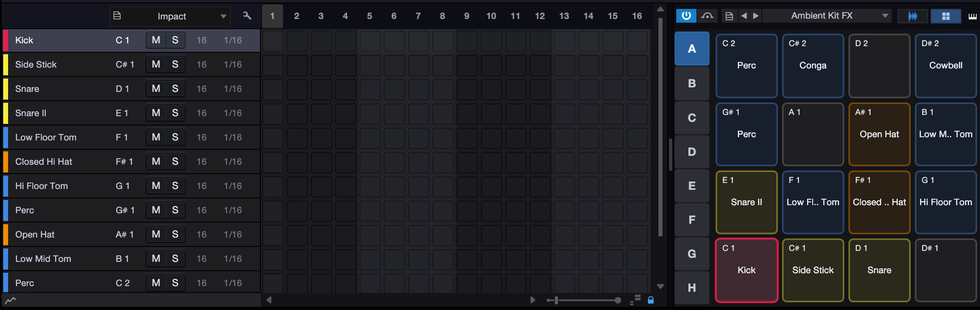Click the blue lock icon
The image size is (980, 310).
651,300
